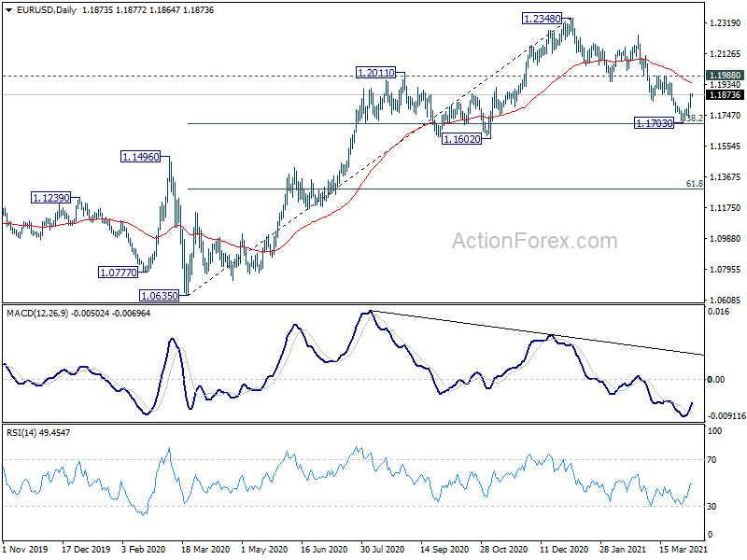The width and height of the screenshot is (747, 560).
Task: Click the 1.15545 price axis value
Action: coord(726,147)
